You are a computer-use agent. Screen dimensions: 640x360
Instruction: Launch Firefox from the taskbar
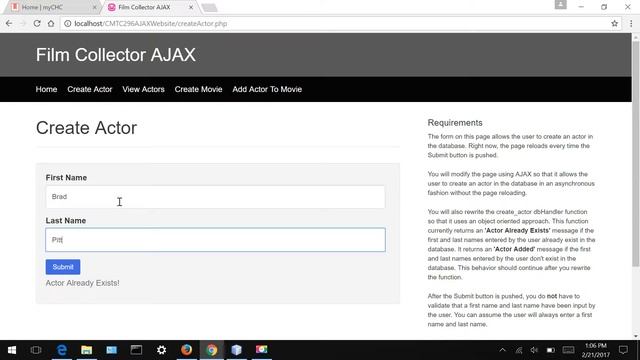coord(187,350)
